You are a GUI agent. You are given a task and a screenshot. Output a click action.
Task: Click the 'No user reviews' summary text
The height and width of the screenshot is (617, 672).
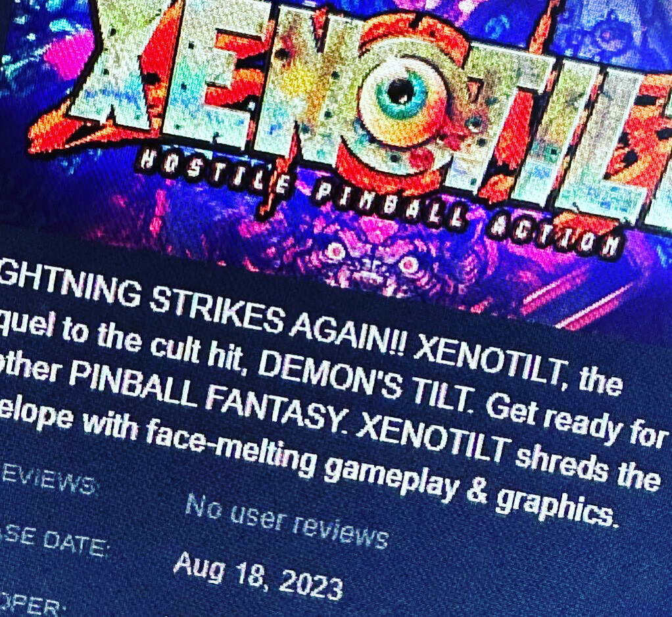coord(287,520)
